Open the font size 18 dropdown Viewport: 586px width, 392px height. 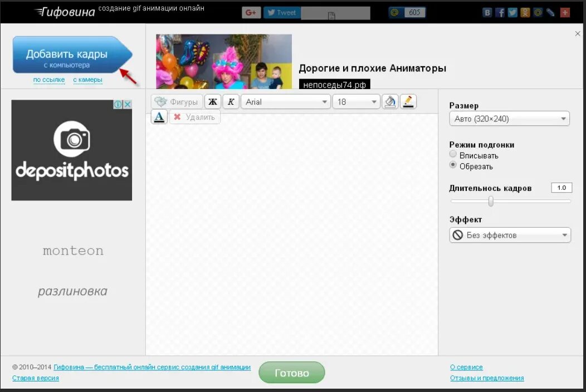356,102
